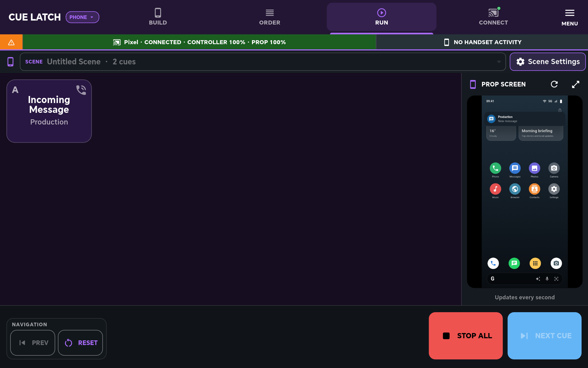Screen dimensions: 588x368
Task: Expand the prop screen to fullscreen
Action: pyautogui.click(x=576, y=84)
